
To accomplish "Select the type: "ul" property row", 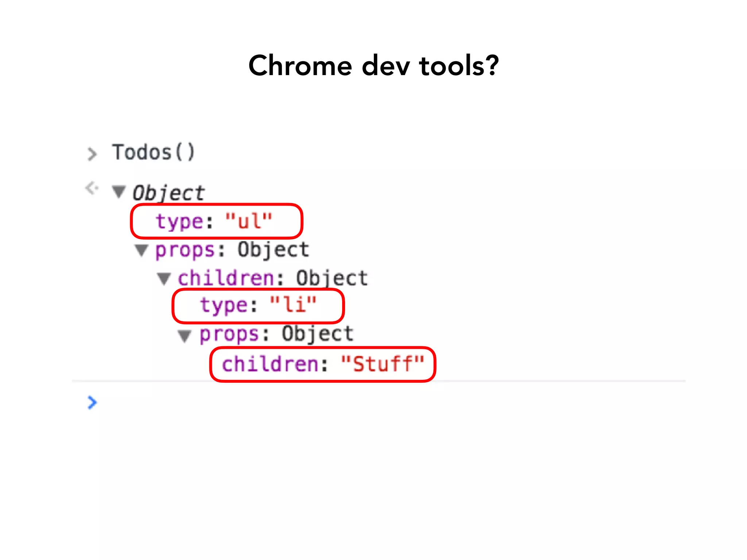I will click(217, 221).
